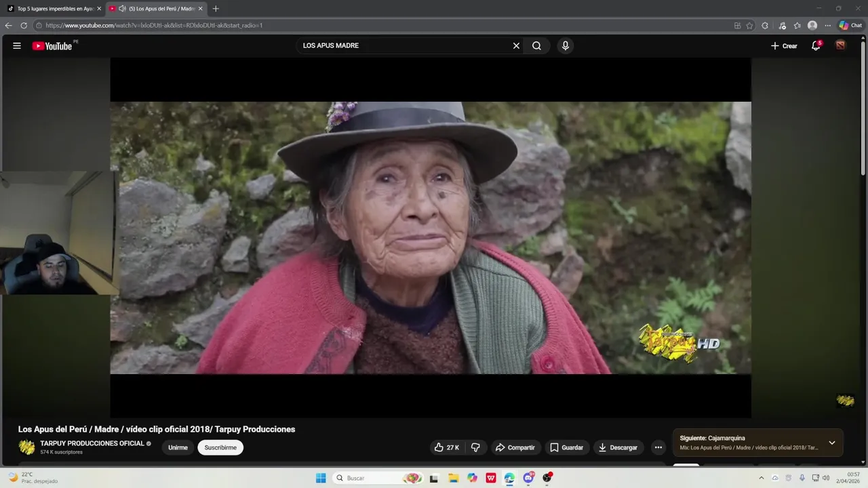Open more actions three-dot menu
Screen dimensions: 868x488
pyautogui.click(x=658, y=447)
